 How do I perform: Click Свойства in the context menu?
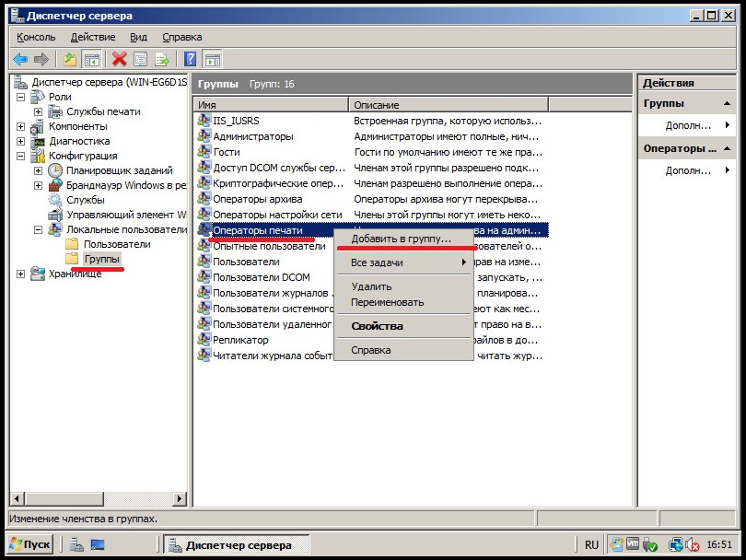377,326
